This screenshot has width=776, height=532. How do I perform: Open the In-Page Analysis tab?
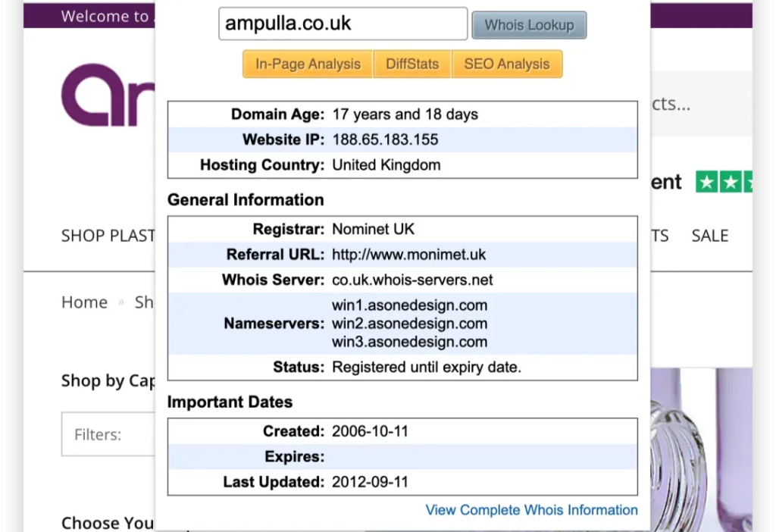[x=308, y=64]
